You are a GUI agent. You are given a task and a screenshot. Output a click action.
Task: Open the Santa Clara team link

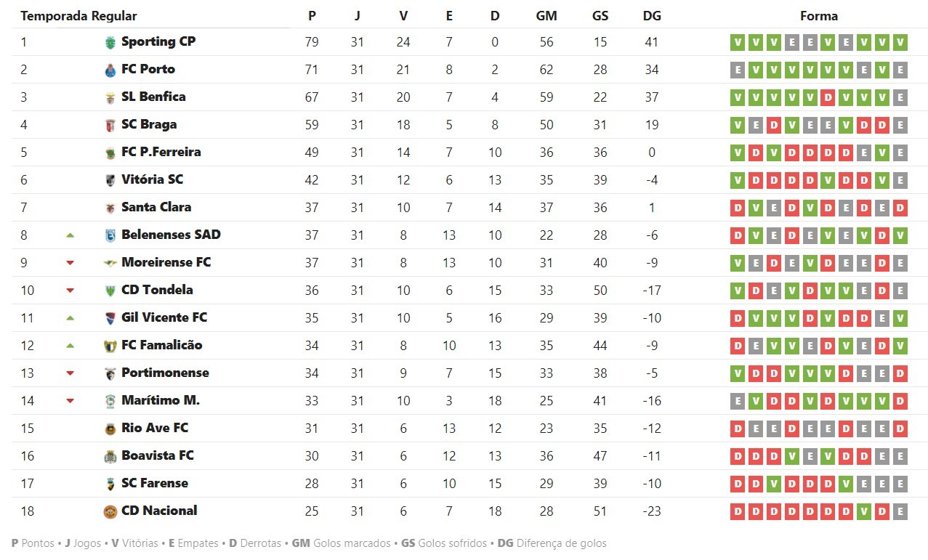156,207
